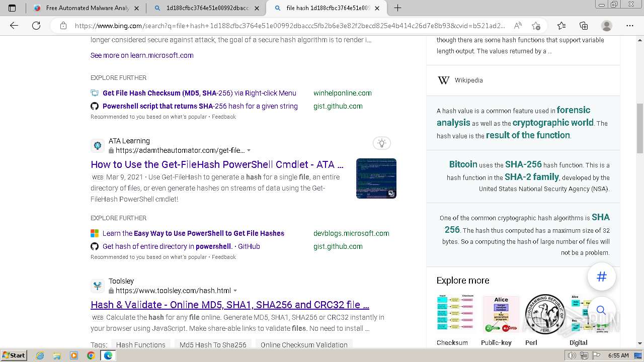View site information lock icon
Viewport: 644px width, 362px height.
coord(63,26)
